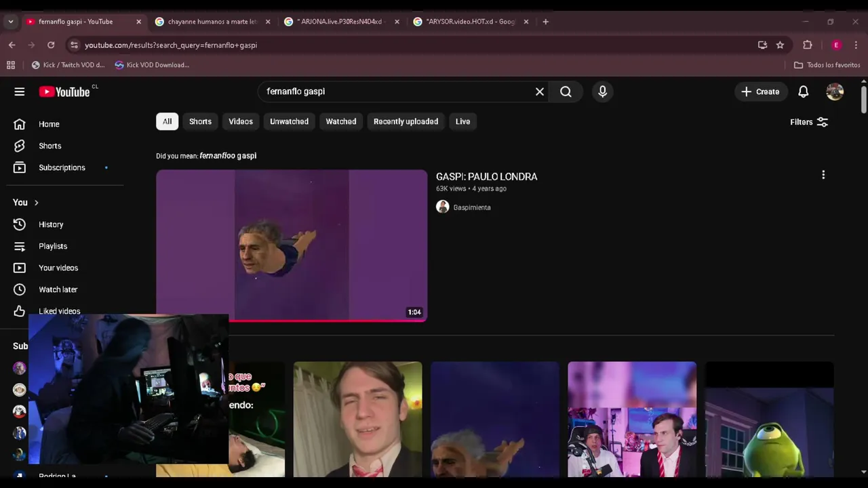Open the Create menu
Viewport: 868px width, 488px height.
coord(760,91)
